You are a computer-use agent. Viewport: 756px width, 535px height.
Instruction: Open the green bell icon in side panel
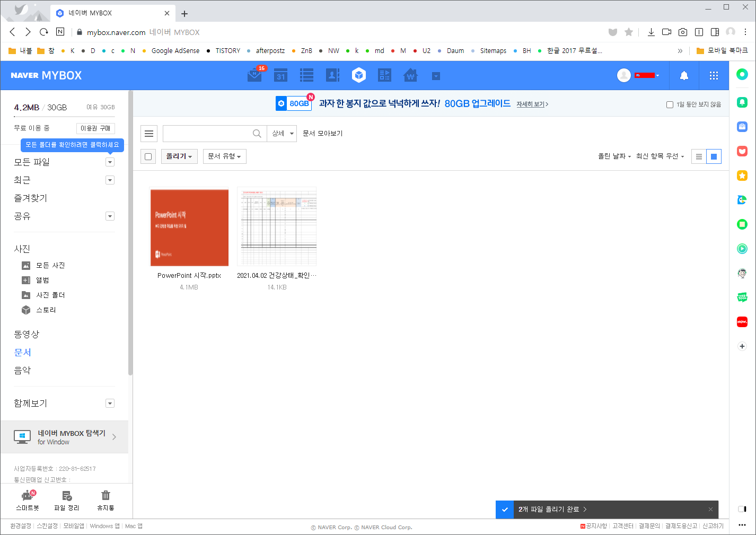[742, 102]
